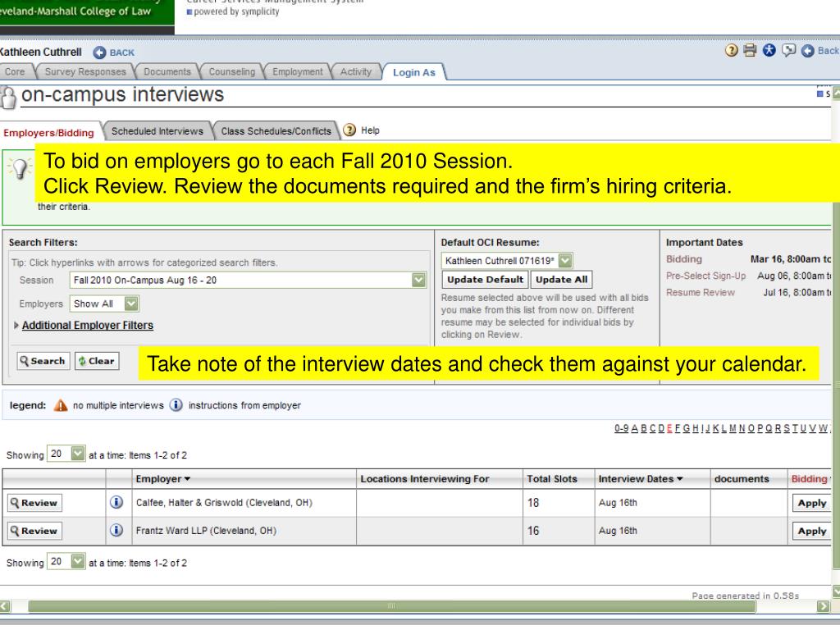Click the Update Default button
The width and height of the screenshot is (840, 630).
pos(486,280)
